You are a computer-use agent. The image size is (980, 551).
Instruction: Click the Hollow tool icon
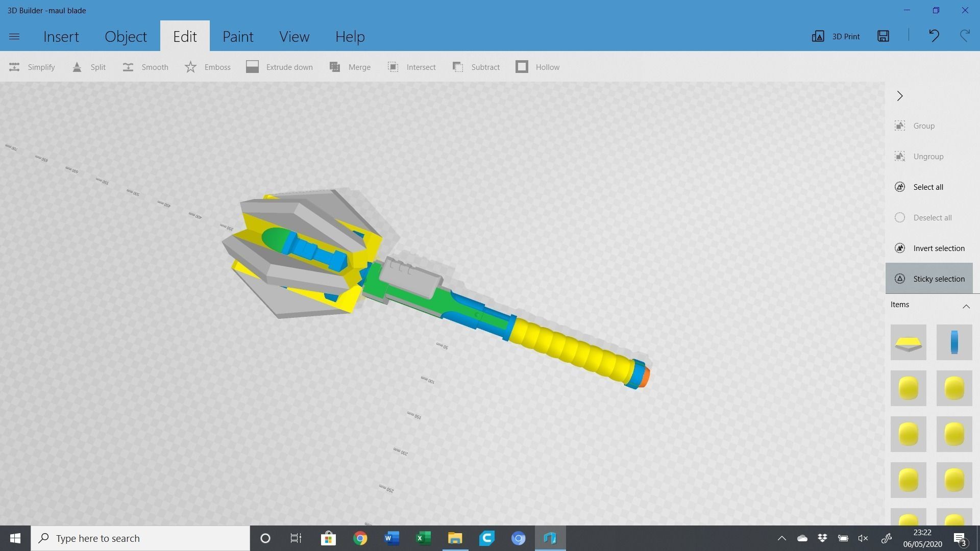tap(522, 67)
